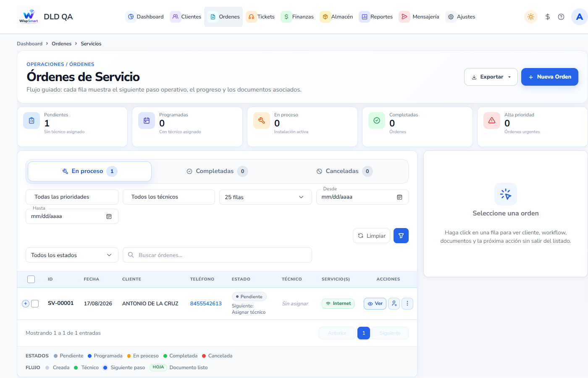The height and width of the screenshot is (378, 588).
Task: Open the Todas las prioridades filter
Action: tap(72, 197)
